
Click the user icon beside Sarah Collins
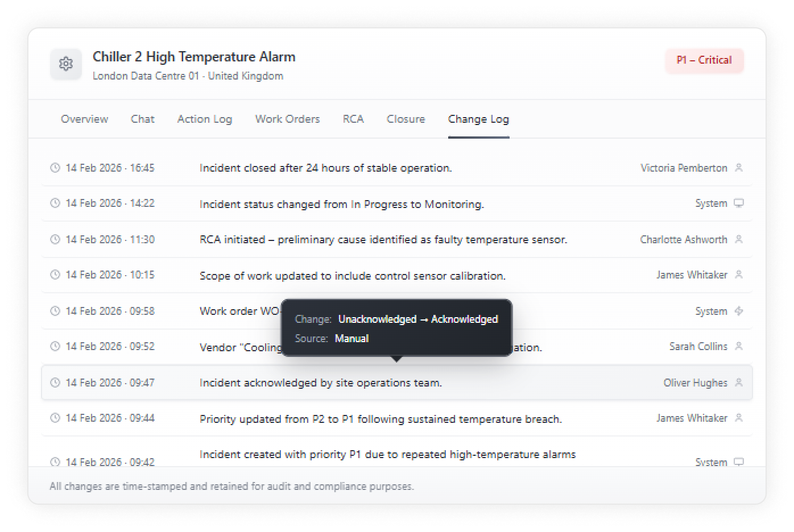[x=739, y=346]
